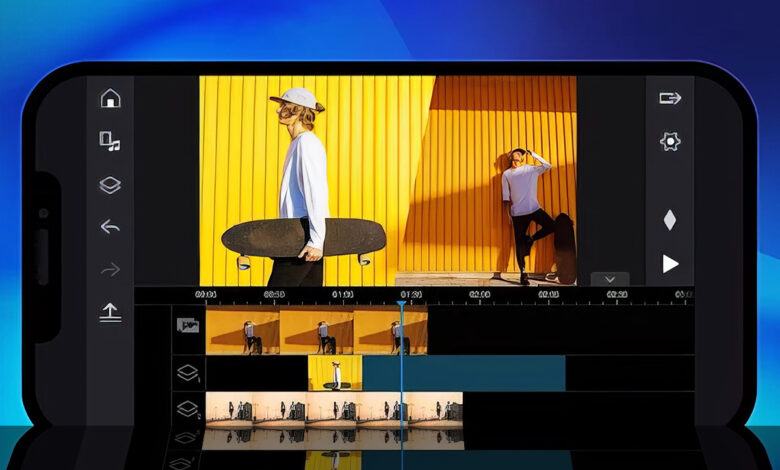Open the layers menu in left sidebar

110,185
